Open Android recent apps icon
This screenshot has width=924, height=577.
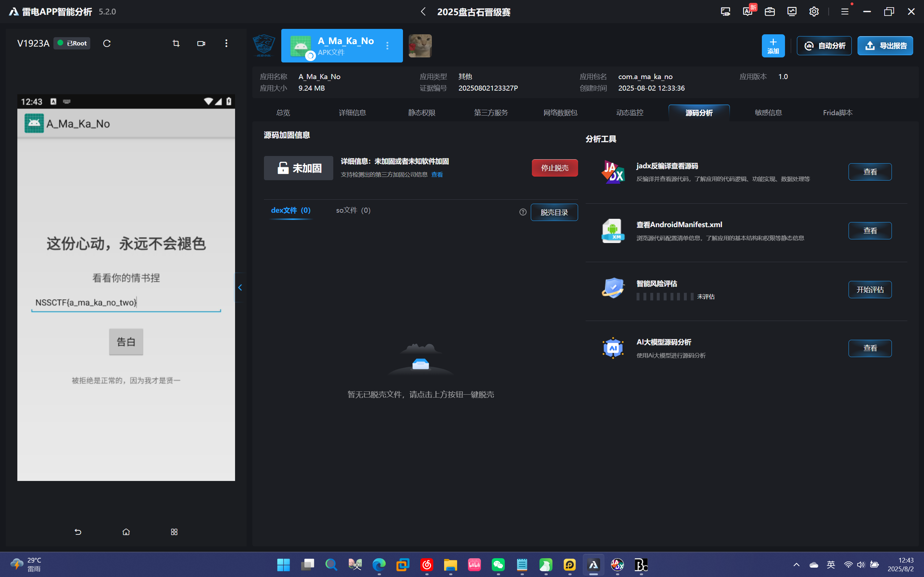tap(174, 532)
